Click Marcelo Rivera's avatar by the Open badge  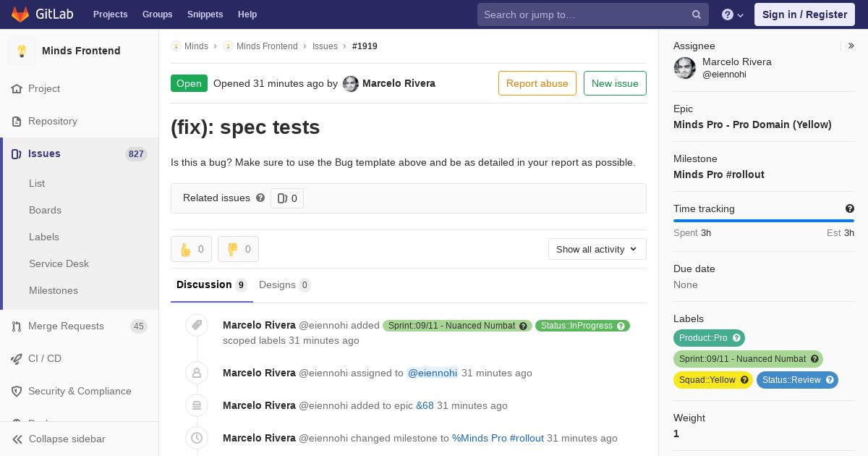pyautogui.click(x=351, y=84)
